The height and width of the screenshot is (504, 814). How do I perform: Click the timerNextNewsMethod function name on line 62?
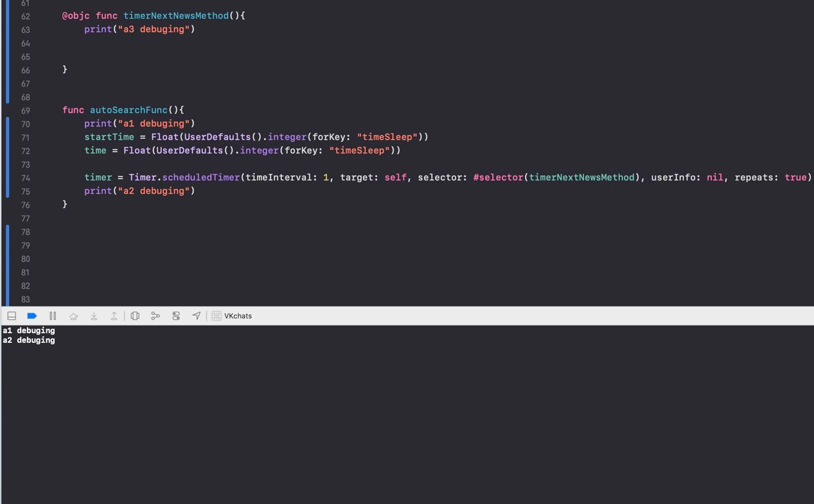click(x=176, y=15)
